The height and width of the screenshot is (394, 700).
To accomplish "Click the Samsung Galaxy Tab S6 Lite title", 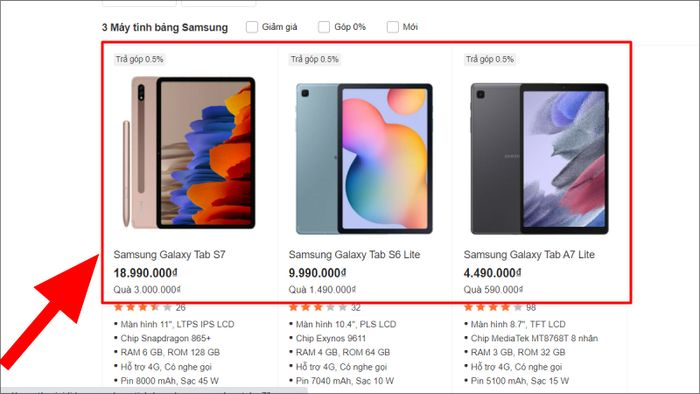I will (x=354, y=255).
